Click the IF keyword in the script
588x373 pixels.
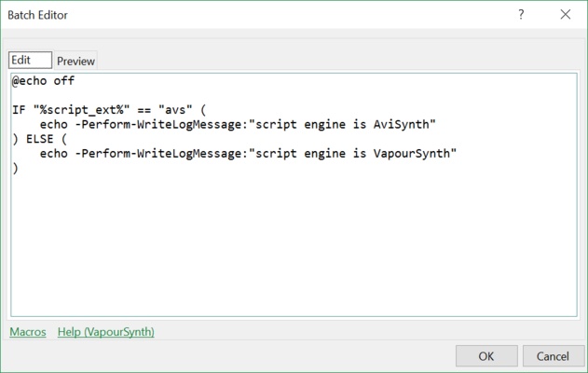pos(19,110)
